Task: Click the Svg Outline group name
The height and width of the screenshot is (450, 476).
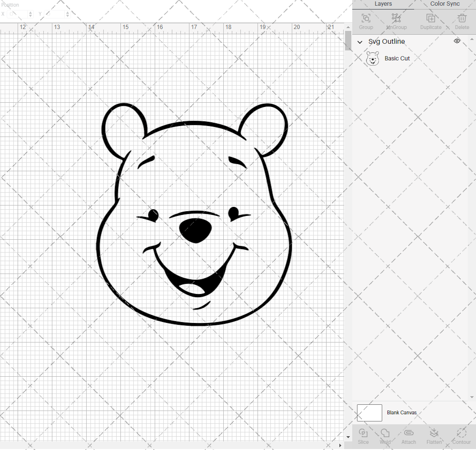Action: click(387, 41)
